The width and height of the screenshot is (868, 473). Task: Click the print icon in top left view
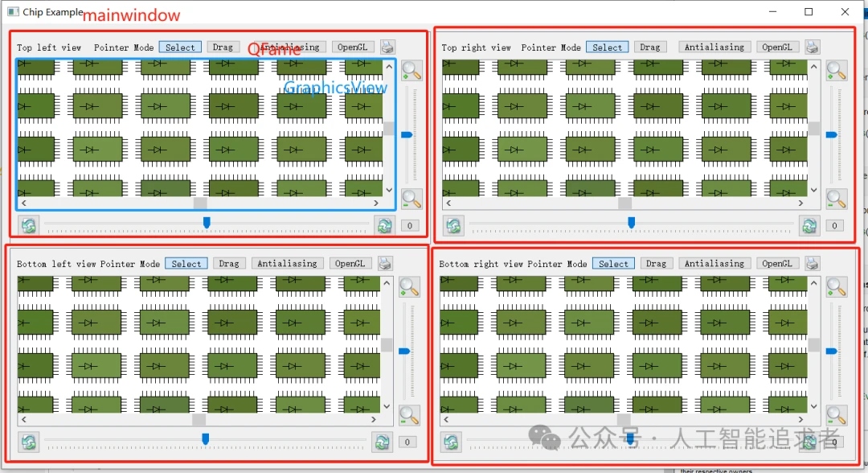[x=387, y=47]
